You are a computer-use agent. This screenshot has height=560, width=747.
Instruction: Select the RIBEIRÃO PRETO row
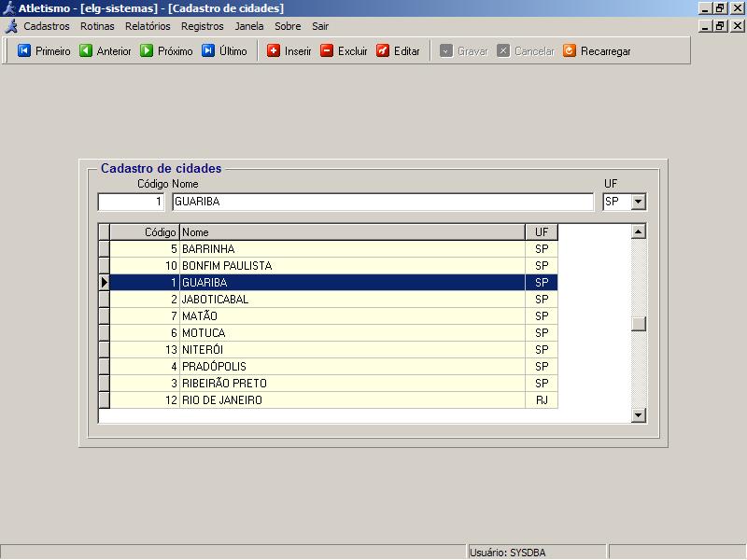pos(329,384)
